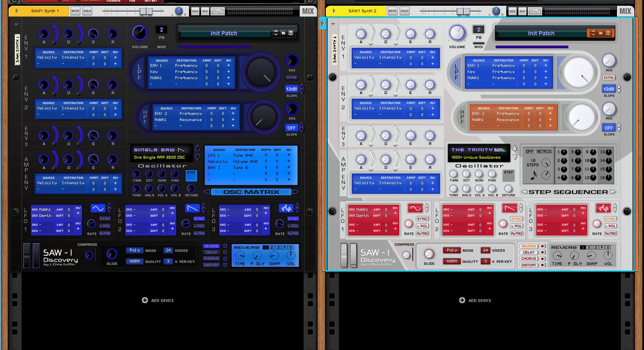Open Poly mode selector on Synth 1
The width and height of the screenshot is (644, 350).
[134, 250]
